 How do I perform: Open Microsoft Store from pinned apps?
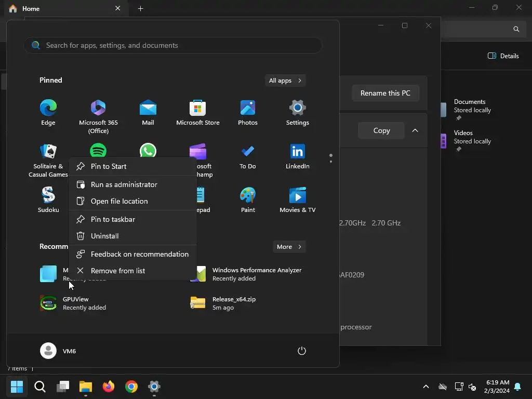[x=198, y=113]
